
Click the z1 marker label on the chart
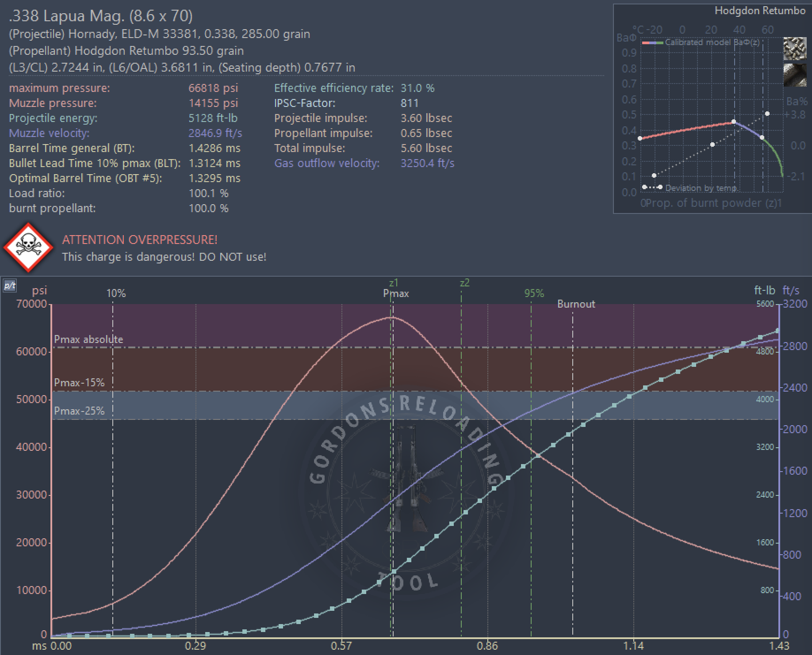[x=394, y=283]
